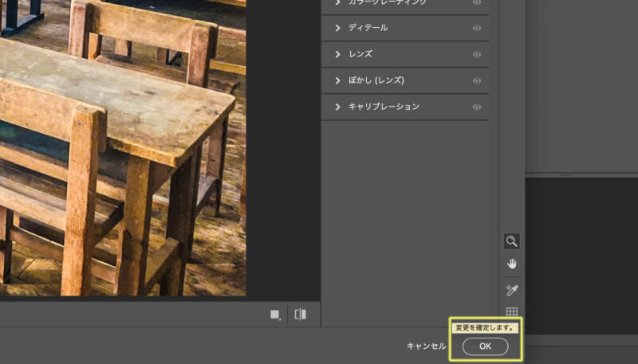
Task: Expand the カラーグレーディング section chevron
Action: point(337,2)
